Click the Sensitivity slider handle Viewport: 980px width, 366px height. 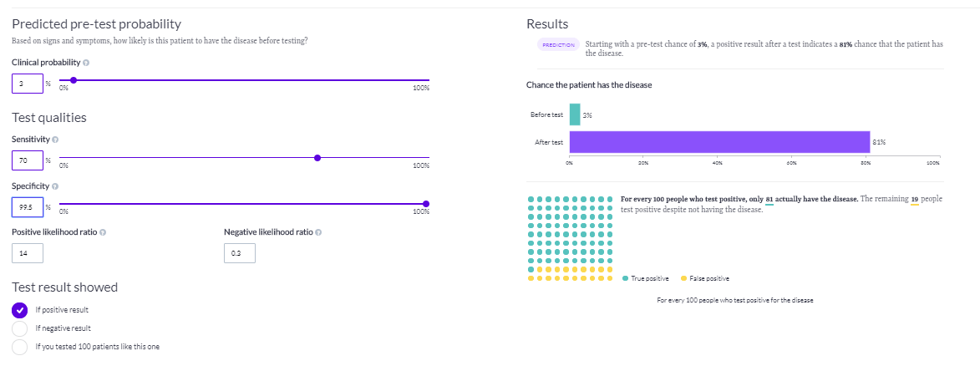pyautogui.click(x=317, y=158)
